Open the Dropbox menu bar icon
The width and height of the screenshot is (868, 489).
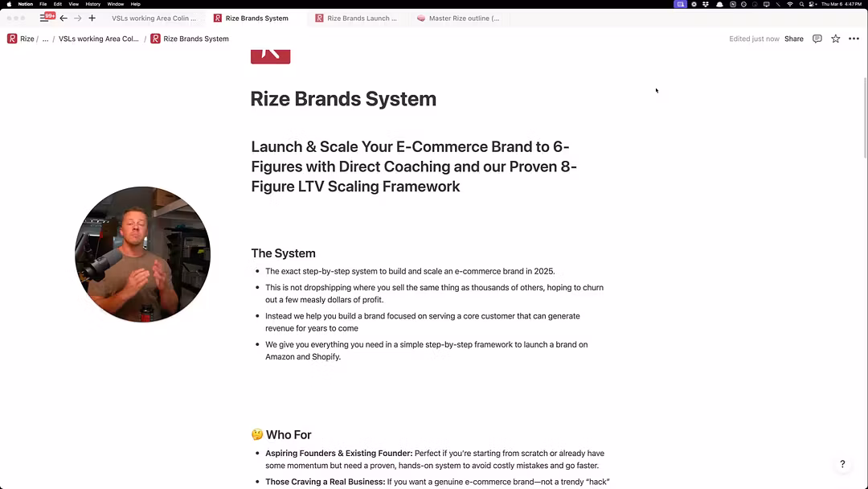point(706,4)
